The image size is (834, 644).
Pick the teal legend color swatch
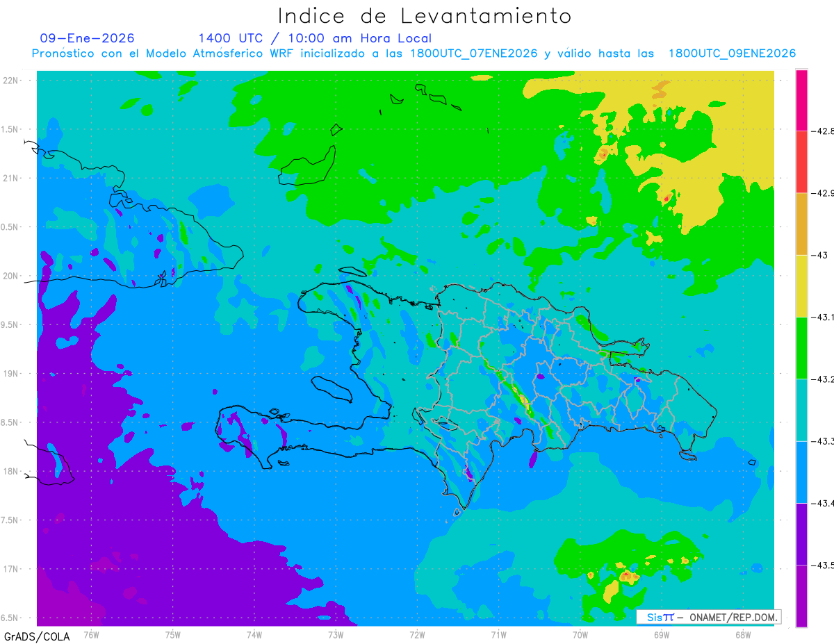[x=801, y=410]
